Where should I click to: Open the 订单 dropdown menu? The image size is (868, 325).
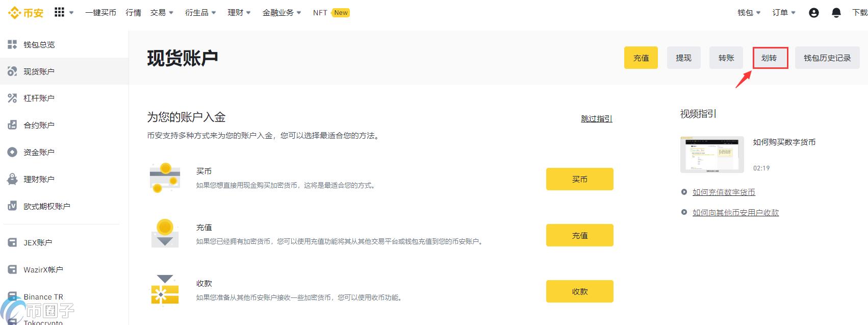pyautogui.click(x=783, y=13)
